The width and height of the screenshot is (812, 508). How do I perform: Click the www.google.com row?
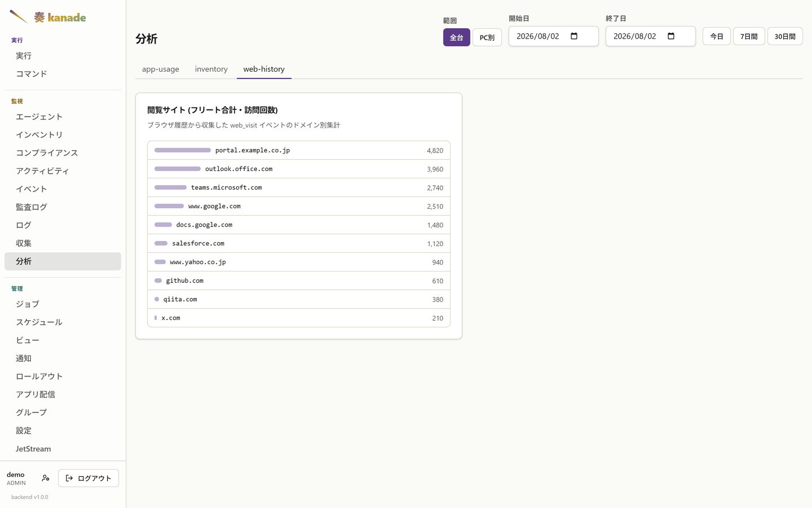pos(299,206)
